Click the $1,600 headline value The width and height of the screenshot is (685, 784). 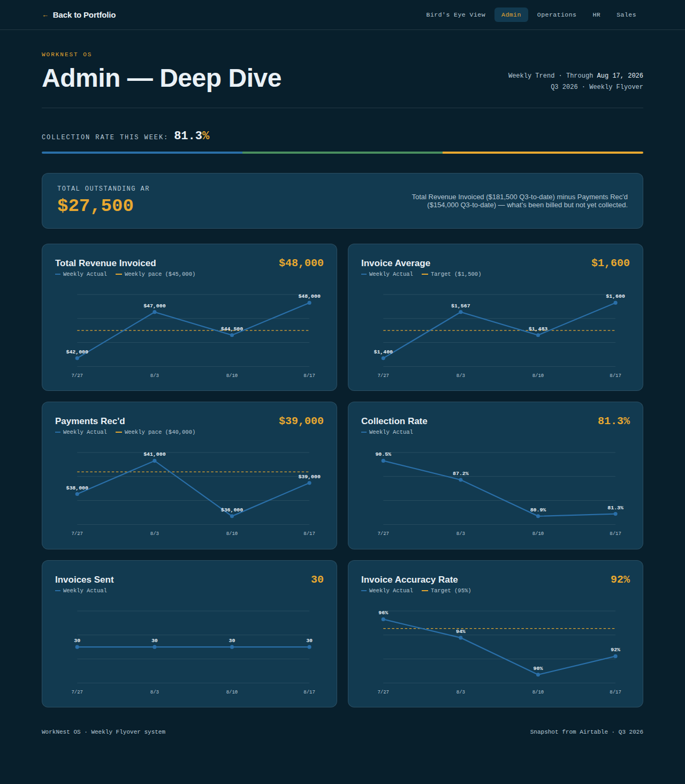click(x=611, y=263)
